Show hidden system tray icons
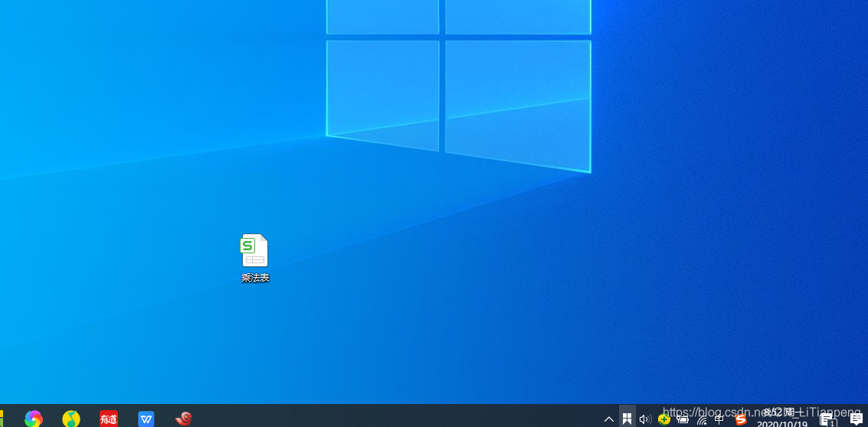Screen dimensions: 868x427 click(x=609, y=419)
